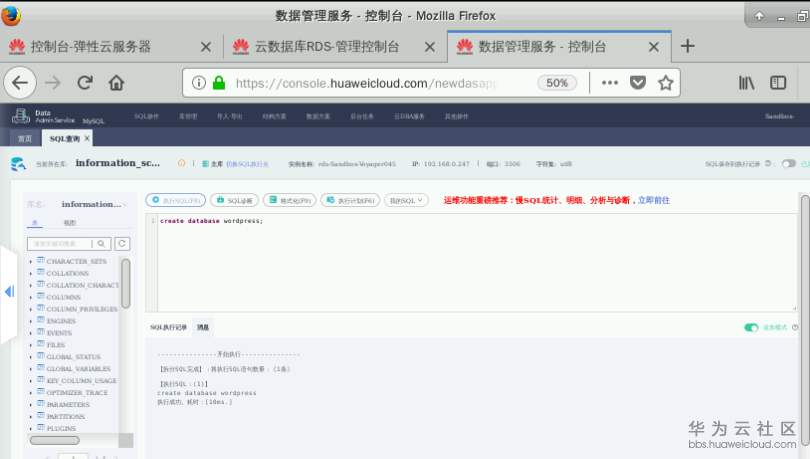
Task: Click the Sandbox account menu in navbar
Action: (779, 116)
